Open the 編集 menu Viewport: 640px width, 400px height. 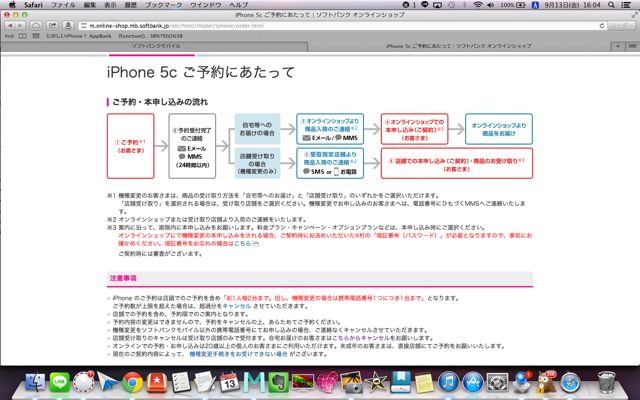(89, 5)
